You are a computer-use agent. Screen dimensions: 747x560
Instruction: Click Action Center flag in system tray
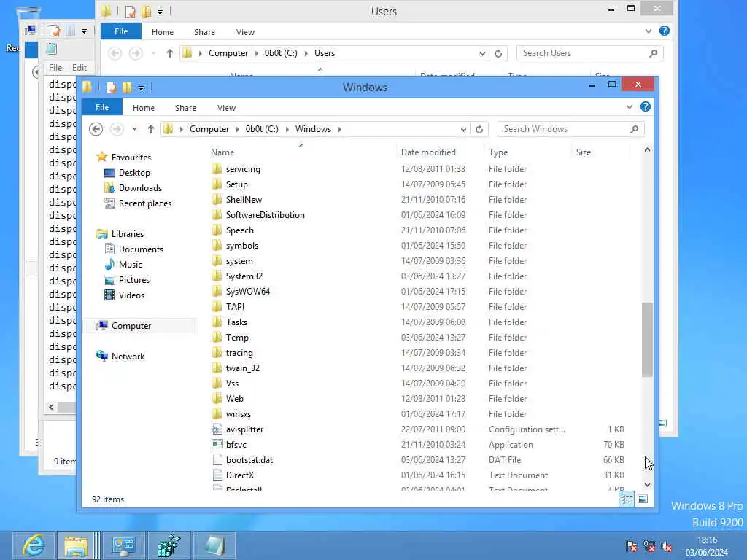click(632, 546)
